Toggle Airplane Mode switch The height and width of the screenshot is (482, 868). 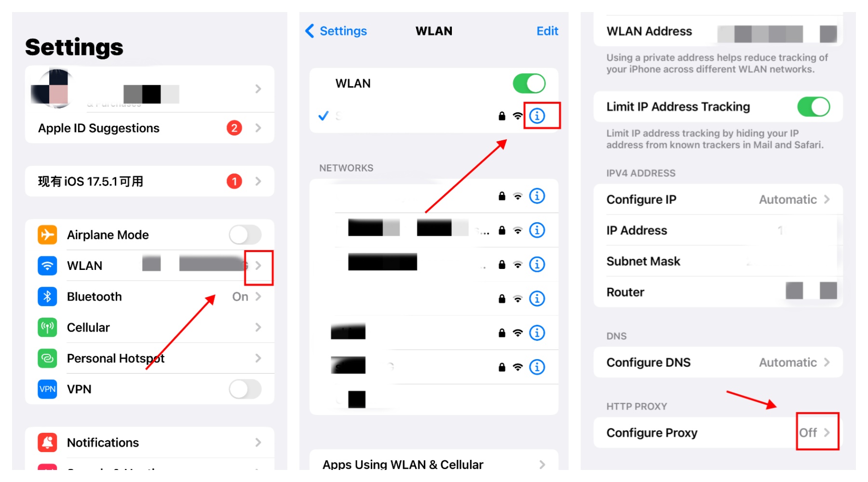245,235
